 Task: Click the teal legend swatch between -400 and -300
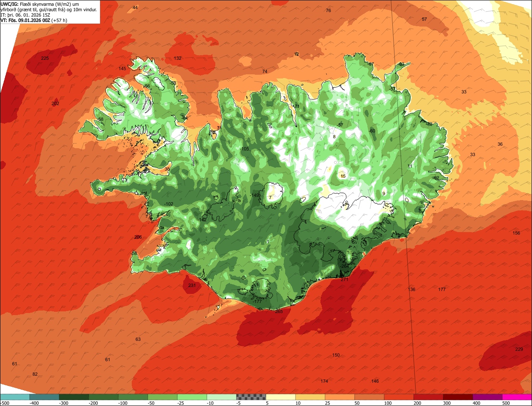pos(44,397)
